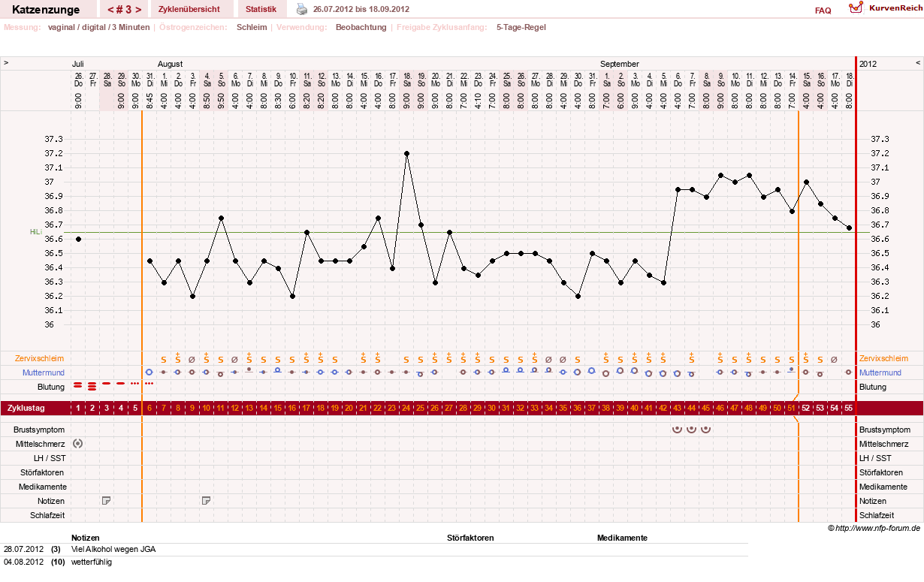
Task: Click the Muttermund label on the right
Action: pyautogui.click(x=881, y=372)
